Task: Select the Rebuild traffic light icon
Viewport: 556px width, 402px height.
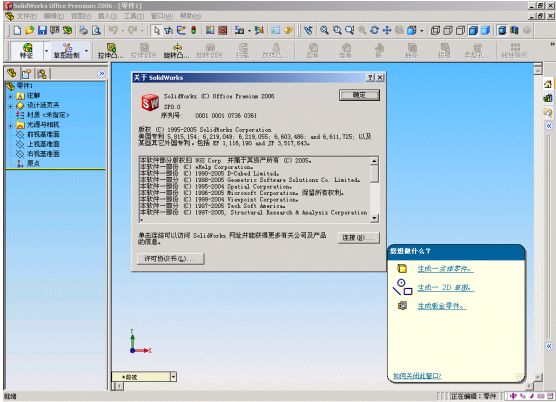Action: (194, 30)
